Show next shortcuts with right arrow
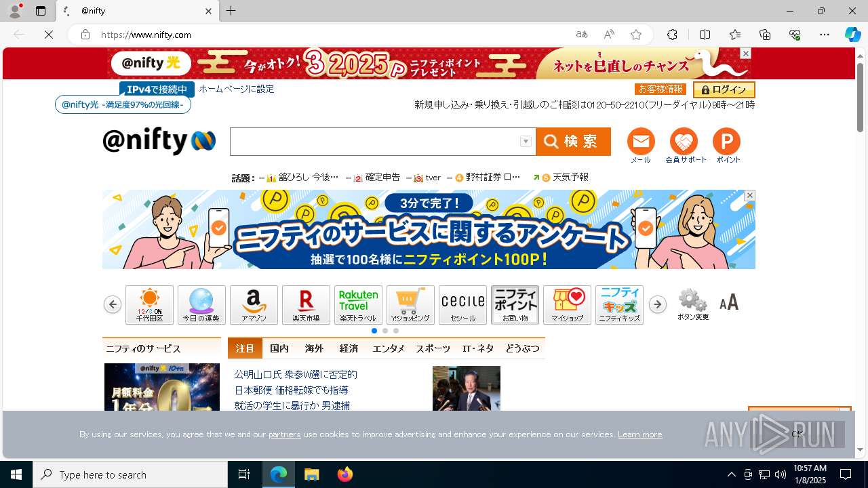This screenshot has width=868, height=488. coord(657,304)
